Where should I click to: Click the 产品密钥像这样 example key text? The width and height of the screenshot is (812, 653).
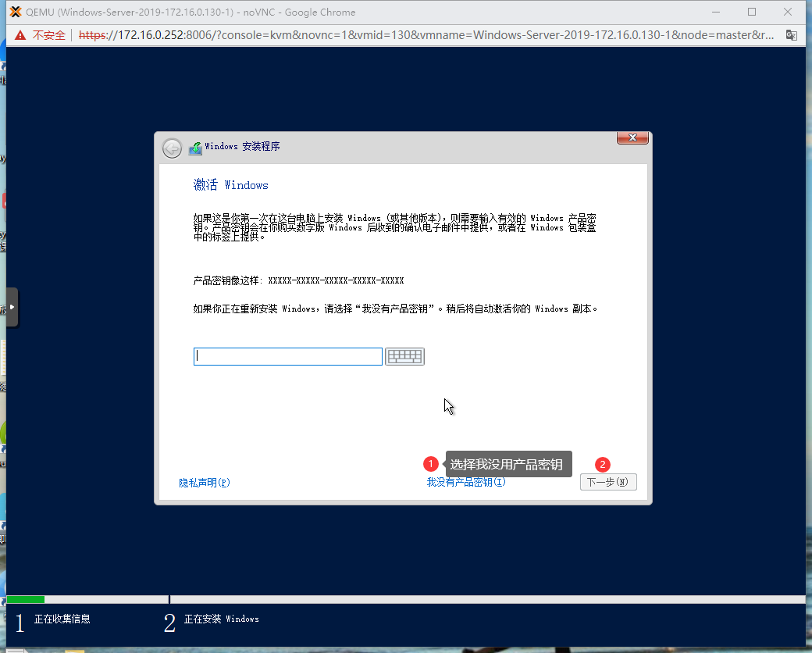pyautogui.click(x=298, y=280)
